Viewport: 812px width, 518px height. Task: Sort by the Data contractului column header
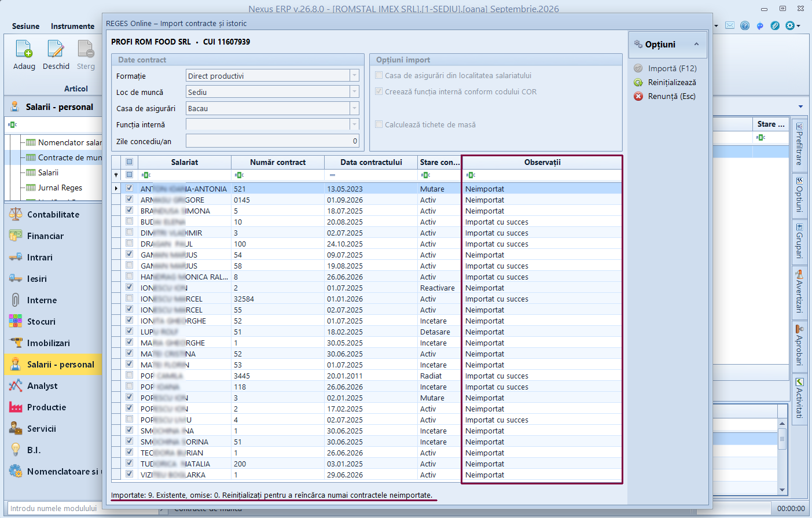coord(371,162)
